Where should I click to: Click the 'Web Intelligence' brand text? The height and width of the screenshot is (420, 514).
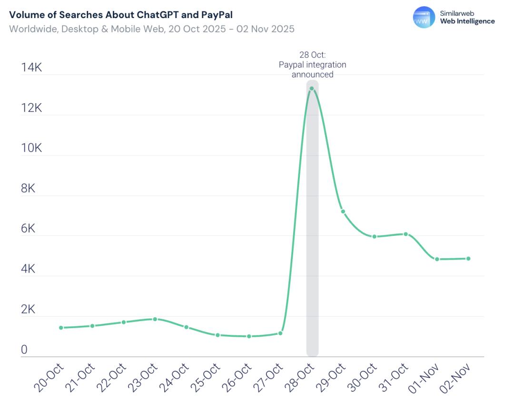pyautogui.click(x=467, y=21)
